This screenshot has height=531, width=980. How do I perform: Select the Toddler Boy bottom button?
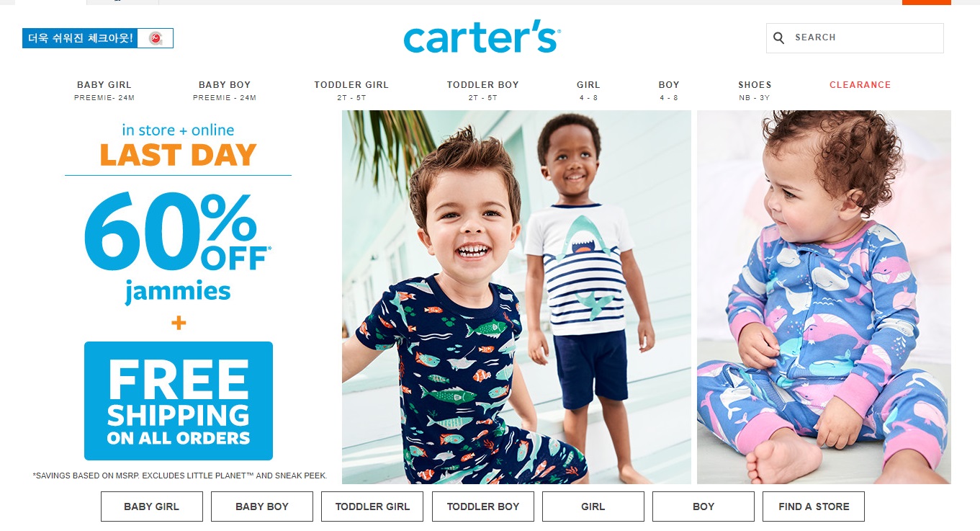(483, 507)
